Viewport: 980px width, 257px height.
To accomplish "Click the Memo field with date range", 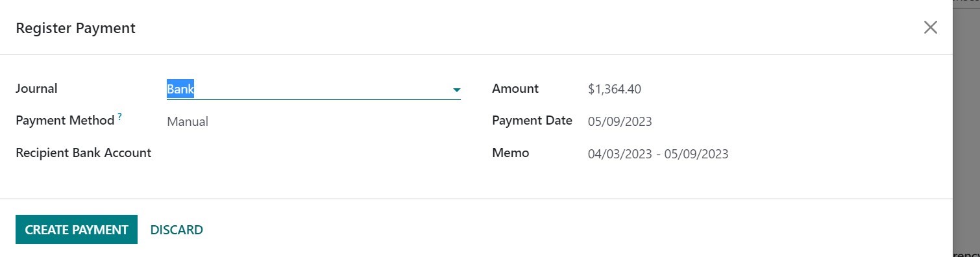I will tap(658, 154).
